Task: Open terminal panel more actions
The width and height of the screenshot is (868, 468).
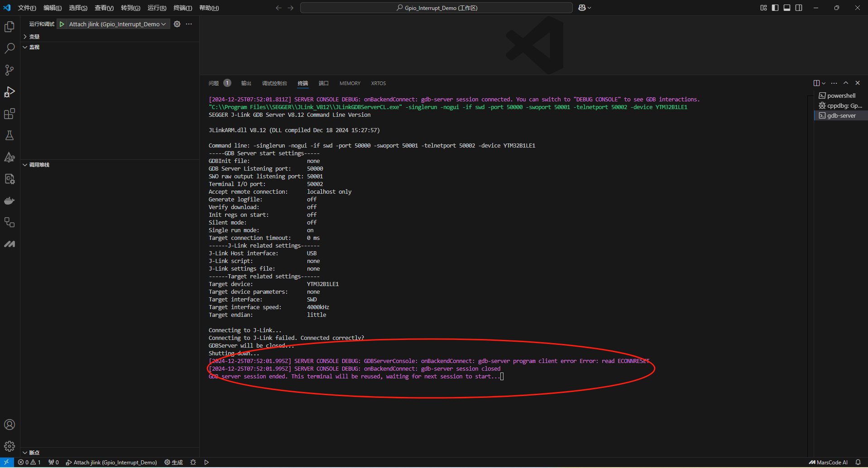Action: tap(834, 83)
